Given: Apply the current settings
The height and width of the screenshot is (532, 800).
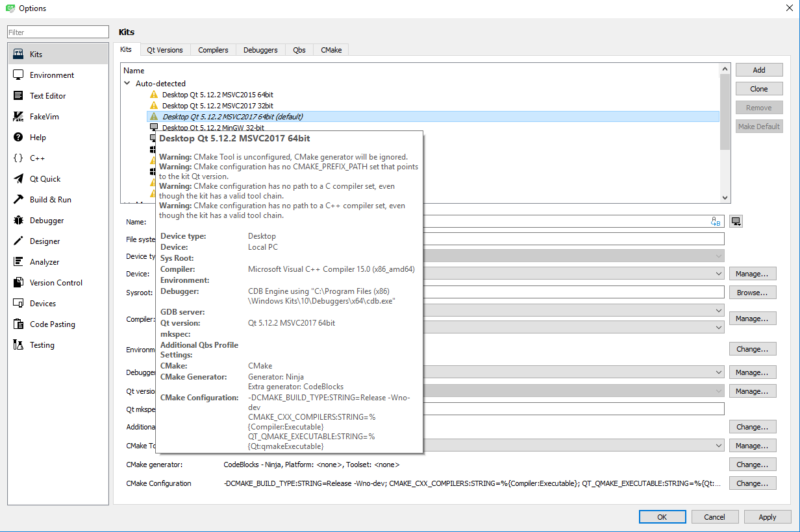Looking at the screenshot, I should [768, 517].
